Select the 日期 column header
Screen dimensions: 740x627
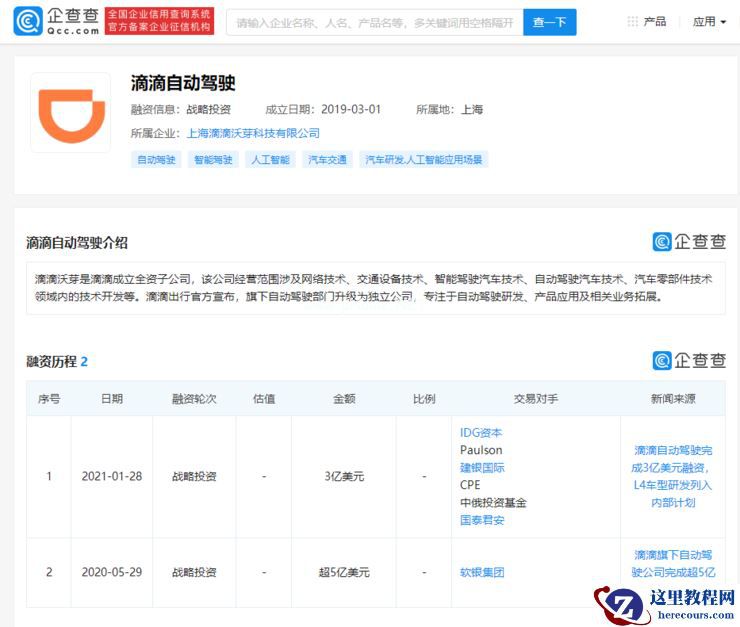pyautogui.click(x=112, y=399)
